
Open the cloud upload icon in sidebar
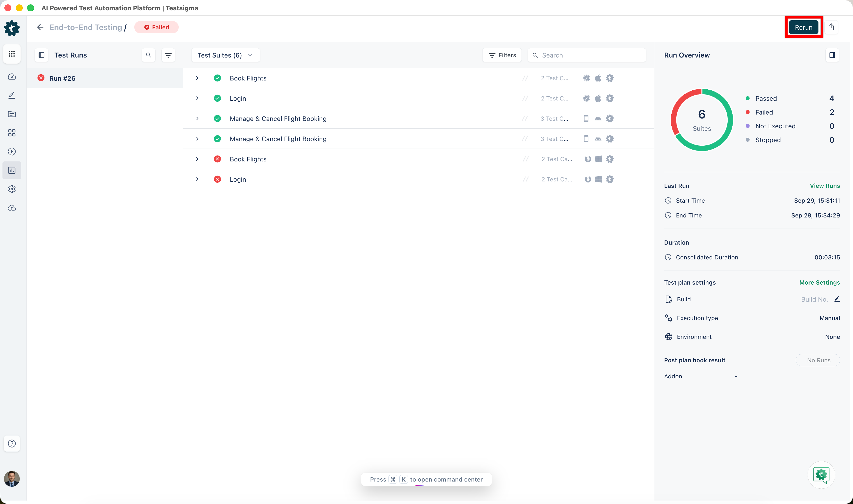pyautogui.click(x=12, y=208)
